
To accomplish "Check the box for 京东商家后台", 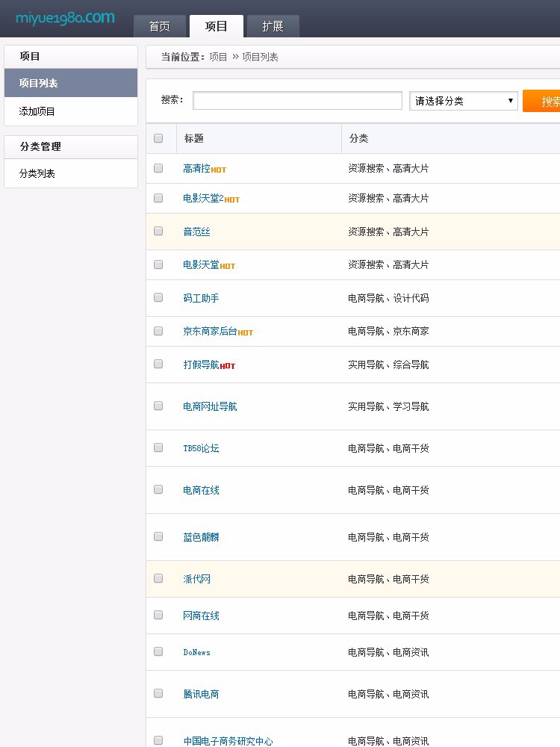I will 158,331.
